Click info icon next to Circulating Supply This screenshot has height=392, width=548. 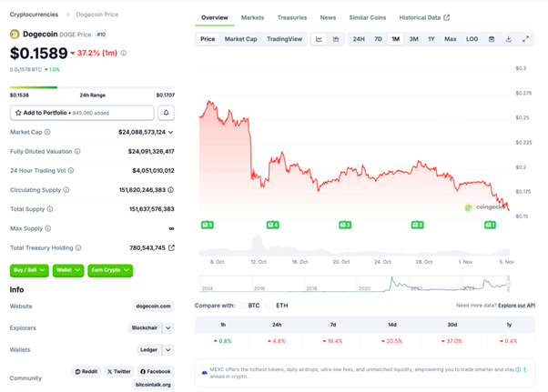click(x=66, y=190)
